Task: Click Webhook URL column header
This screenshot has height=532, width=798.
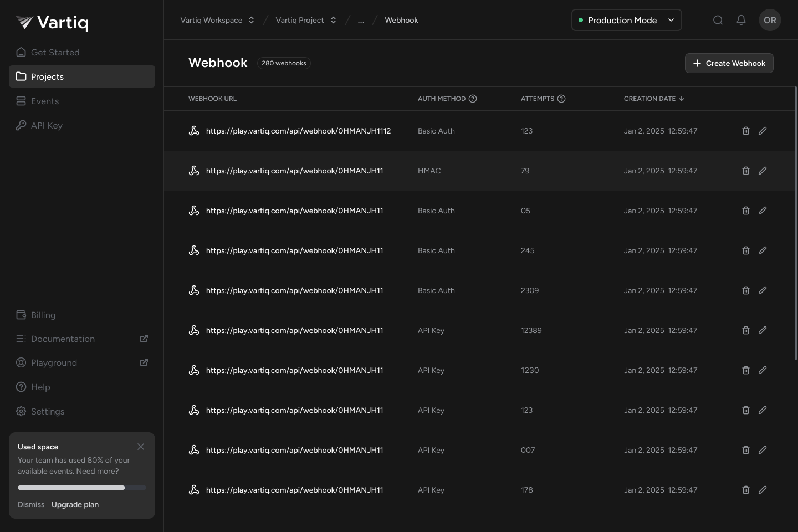Action: click(x=212, y=99)
